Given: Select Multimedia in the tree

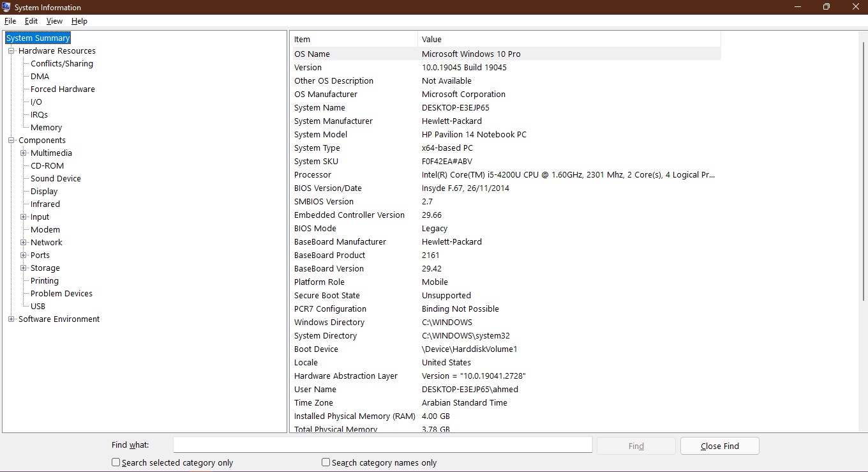Looking at the screenshot, I should [x=51, y=153].
